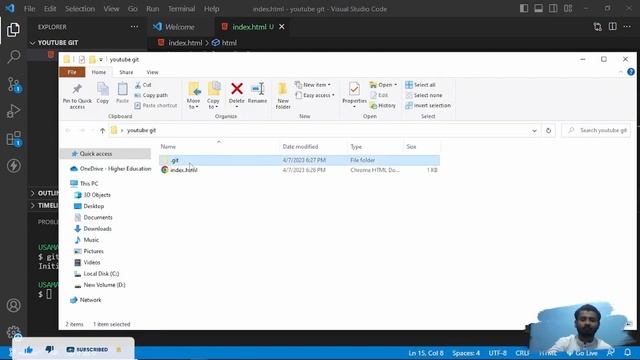
Task: Open Run and Debug activity icon
Action: (13, 111)
